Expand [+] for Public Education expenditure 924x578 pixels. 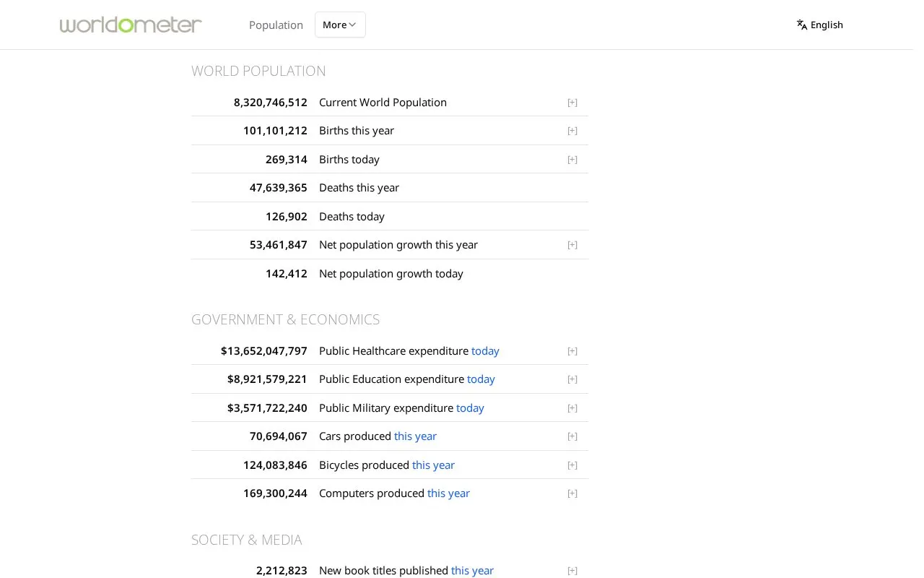[x=572, y=379]
